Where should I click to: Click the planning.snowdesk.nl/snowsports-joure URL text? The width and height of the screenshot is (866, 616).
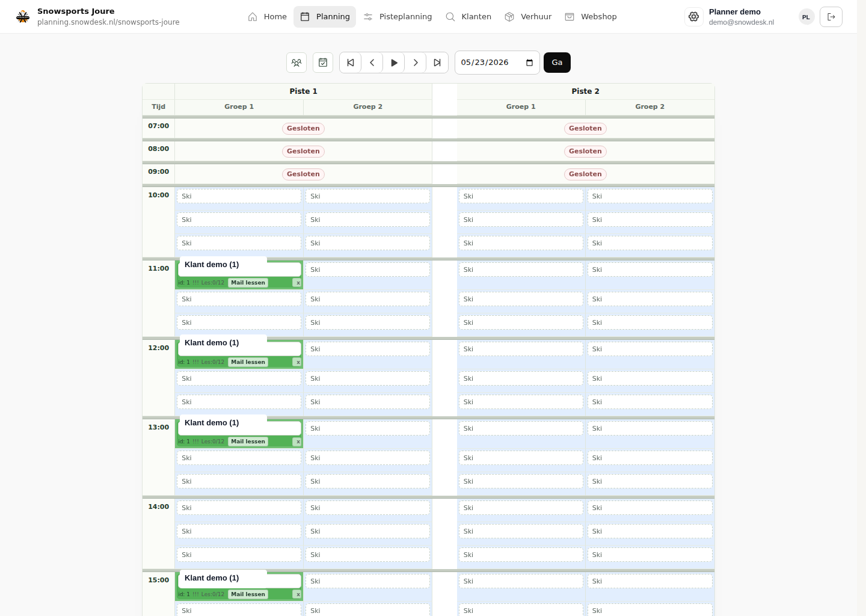[x=108, y=22]
